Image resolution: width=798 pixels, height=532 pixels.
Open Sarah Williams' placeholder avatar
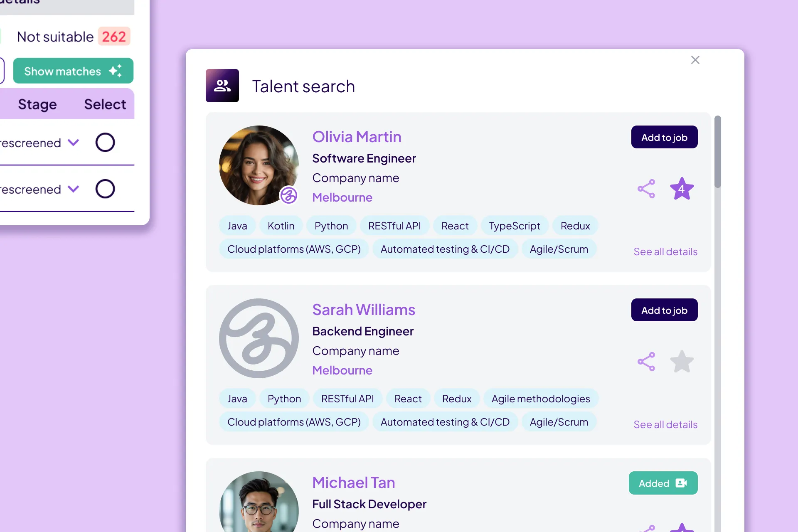point(259,338)
